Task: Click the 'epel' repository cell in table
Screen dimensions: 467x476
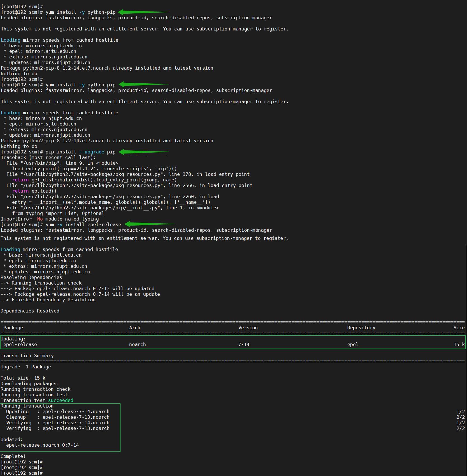Action: point(353,344)
